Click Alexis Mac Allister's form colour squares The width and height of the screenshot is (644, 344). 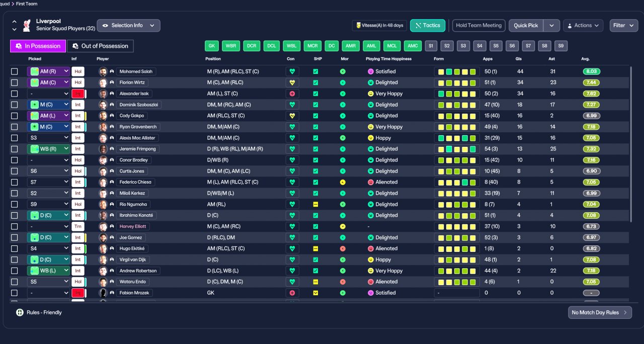pyautogui.click(x=457, y=138)
